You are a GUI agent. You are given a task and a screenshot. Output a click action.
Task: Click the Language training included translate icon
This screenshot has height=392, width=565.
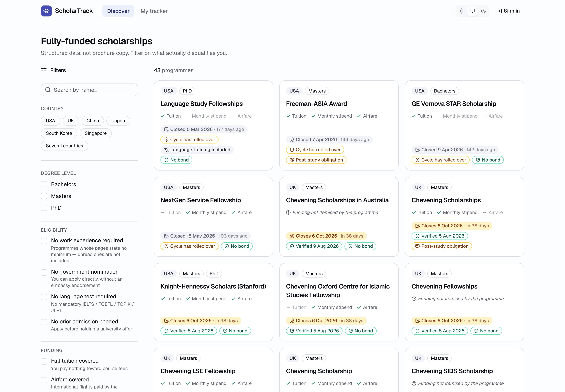coord(166,150)
